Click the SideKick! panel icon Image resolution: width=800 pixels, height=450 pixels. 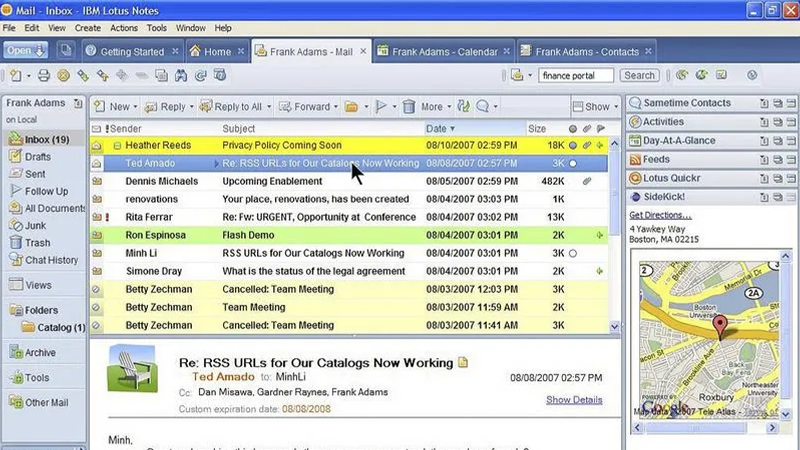coord(635,197)
